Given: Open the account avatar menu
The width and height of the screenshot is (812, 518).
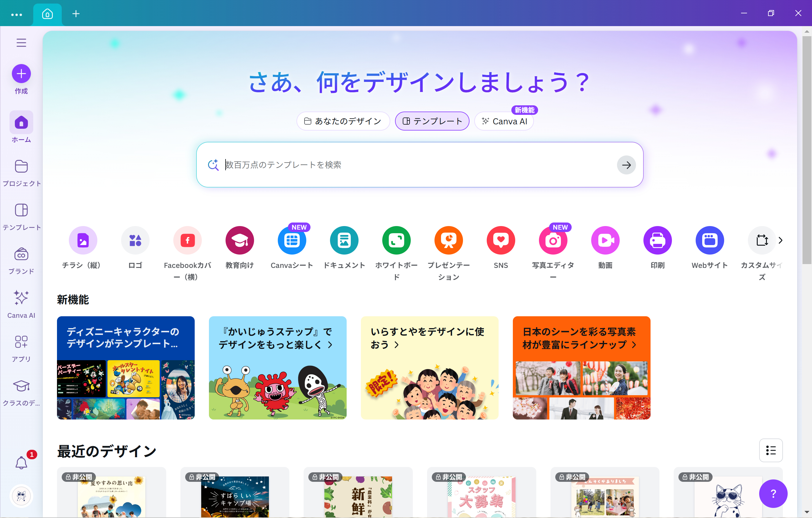Looking at the screenshot, I should [21, 496].
